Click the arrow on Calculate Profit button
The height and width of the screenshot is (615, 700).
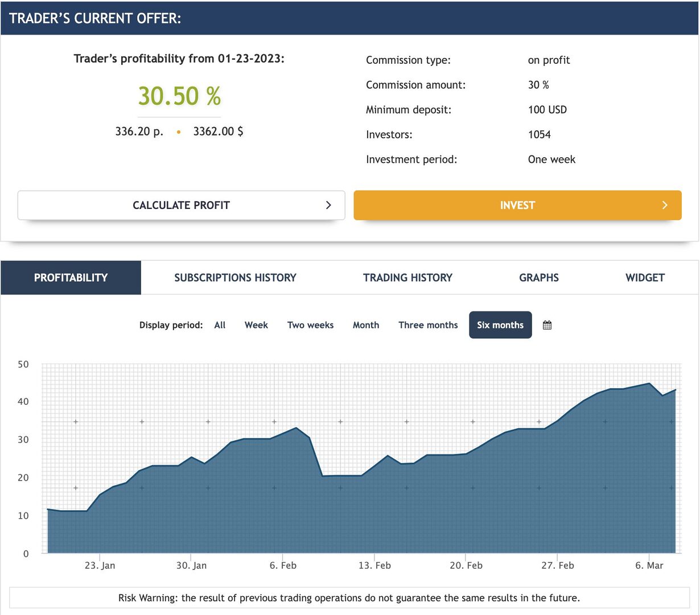[328, 205]
